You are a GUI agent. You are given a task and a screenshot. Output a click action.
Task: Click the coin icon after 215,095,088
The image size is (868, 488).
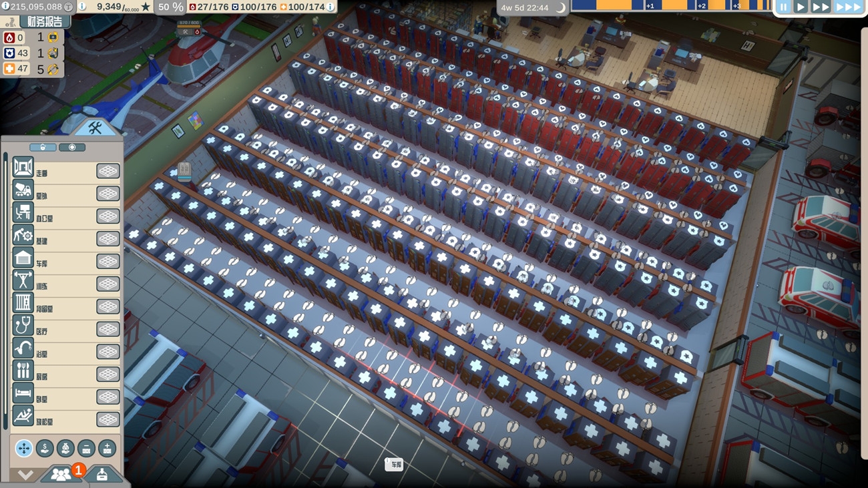click(68, 7)
